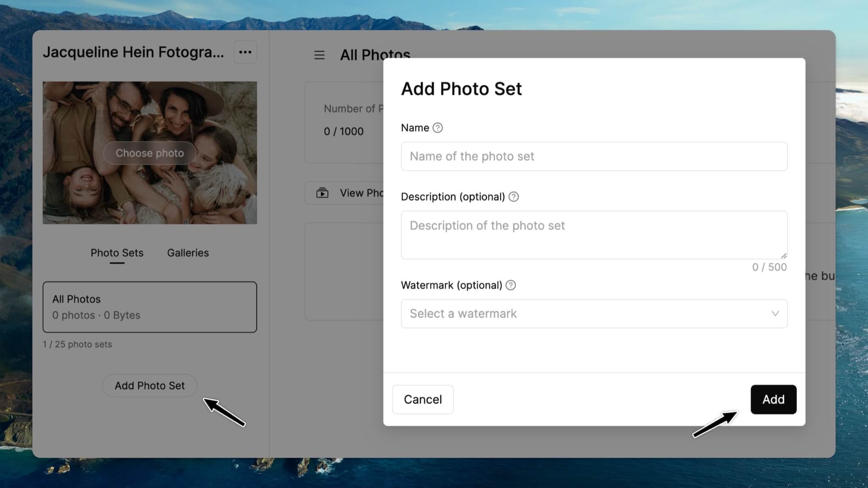Confirm with the black Add button
This screenshot has width=868, height=488.
coord(773,399)
